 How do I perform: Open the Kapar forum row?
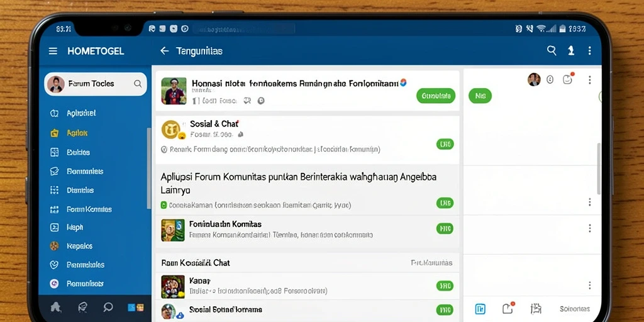(x=307, y=286)
